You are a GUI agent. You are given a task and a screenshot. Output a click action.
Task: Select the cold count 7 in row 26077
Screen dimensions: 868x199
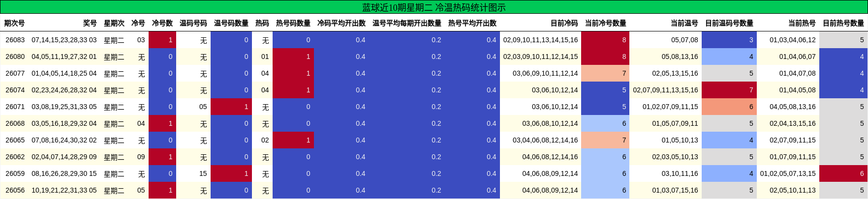click(606, 73)
